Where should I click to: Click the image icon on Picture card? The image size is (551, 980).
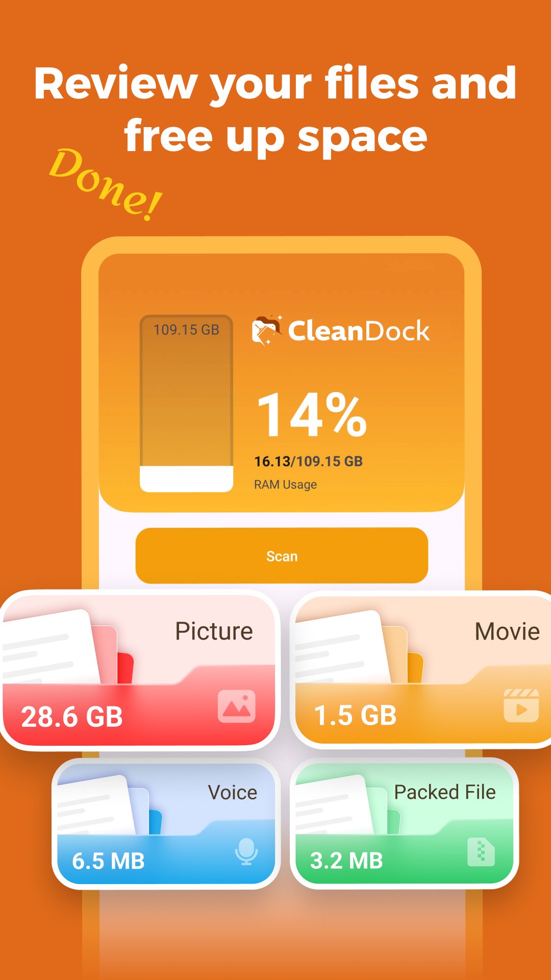[237, 706]
